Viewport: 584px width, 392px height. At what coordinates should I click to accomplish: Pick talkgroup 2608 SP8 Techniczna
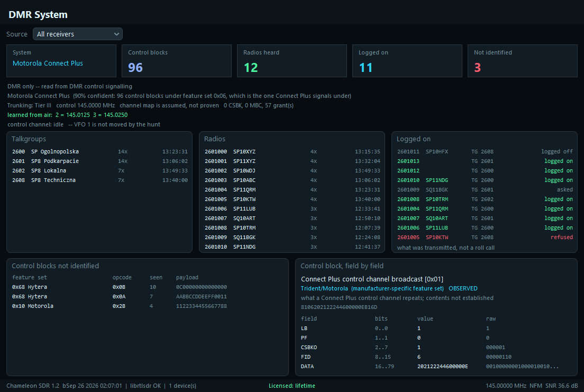point(99,180)
